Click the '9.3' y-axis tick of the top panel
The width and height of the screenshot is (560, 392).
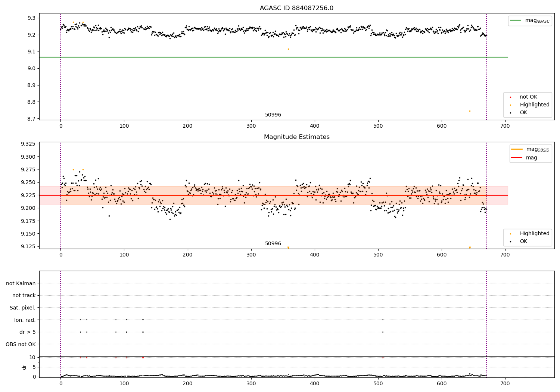click(32, 18)
